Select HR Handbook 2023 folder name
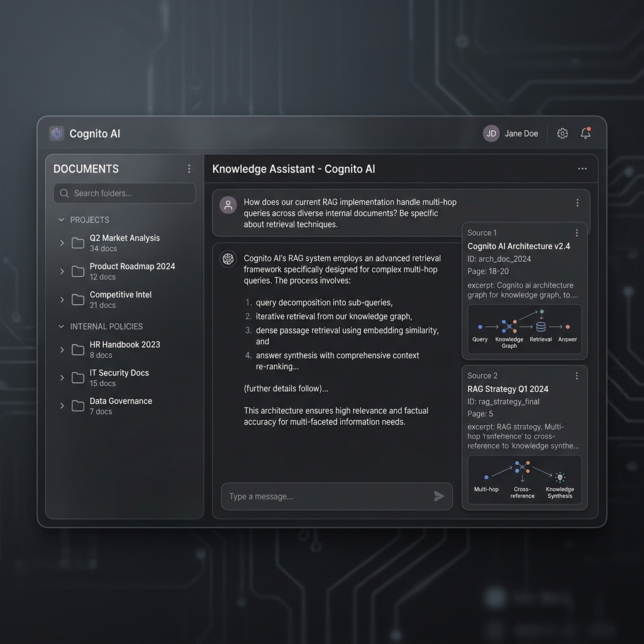This screenshot has width=644, height=644. pos(125,345)
